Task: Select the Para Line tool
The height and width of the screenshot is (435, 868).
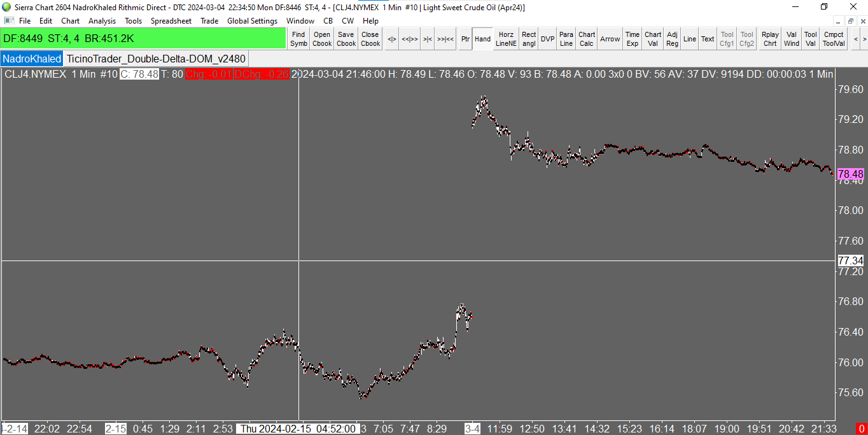Action: click(x=566, y=39)
